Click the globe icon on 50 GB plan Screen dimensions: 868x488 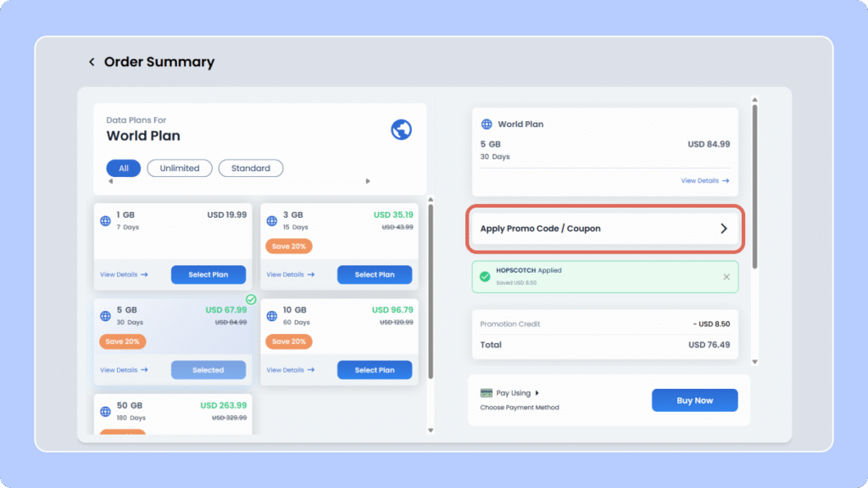105,412
